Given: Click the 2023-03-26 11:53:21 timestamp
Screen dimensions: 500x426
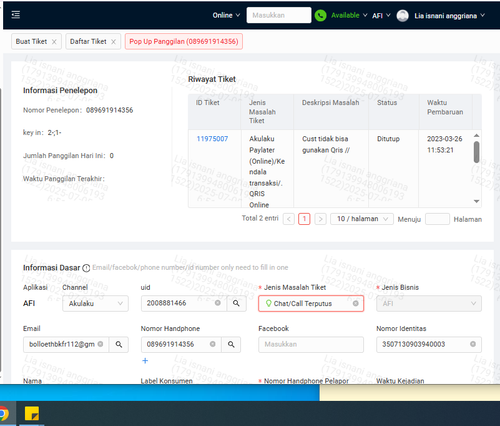Looking at the screenshot, I should click(445, 144).
